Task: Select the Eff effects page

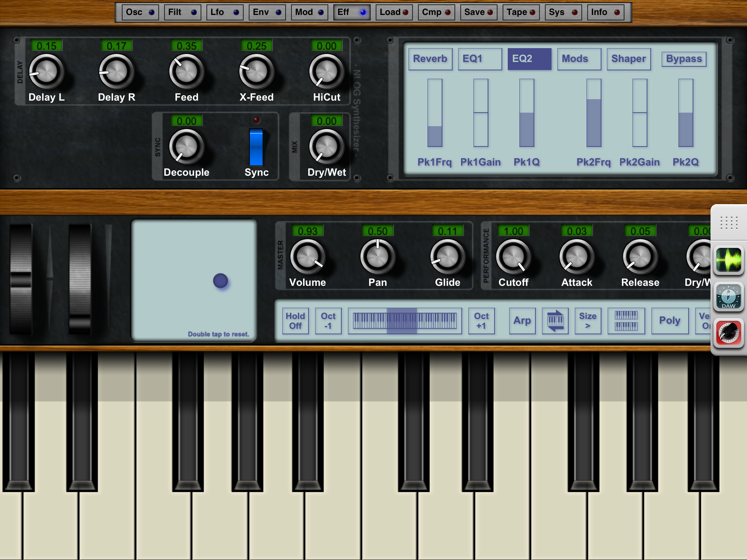Action: [352, 12]
